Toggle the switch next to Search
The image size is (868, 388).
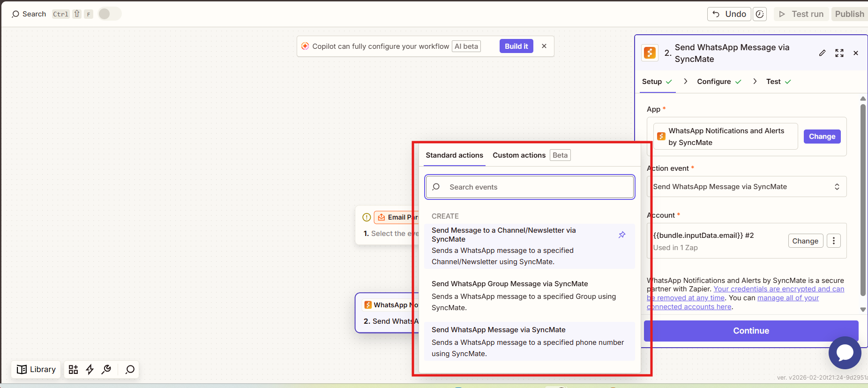pos(109,14)
